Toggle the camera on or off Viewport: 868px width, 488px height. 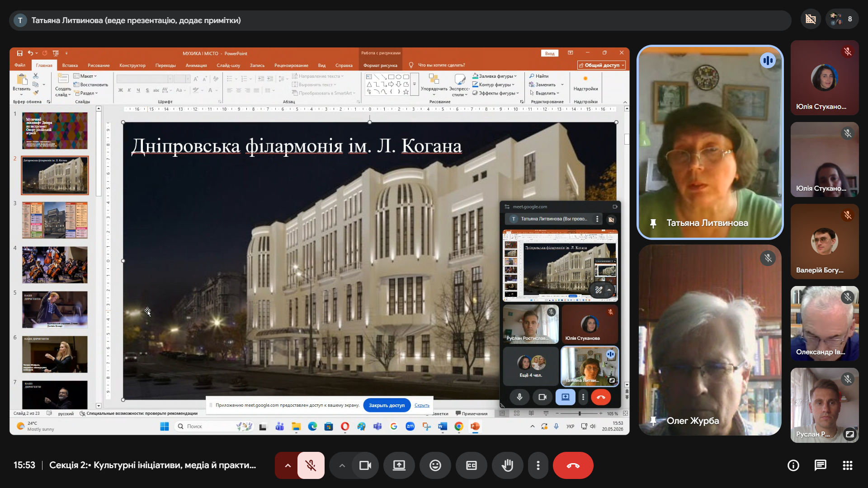click(x=365, y=465)
